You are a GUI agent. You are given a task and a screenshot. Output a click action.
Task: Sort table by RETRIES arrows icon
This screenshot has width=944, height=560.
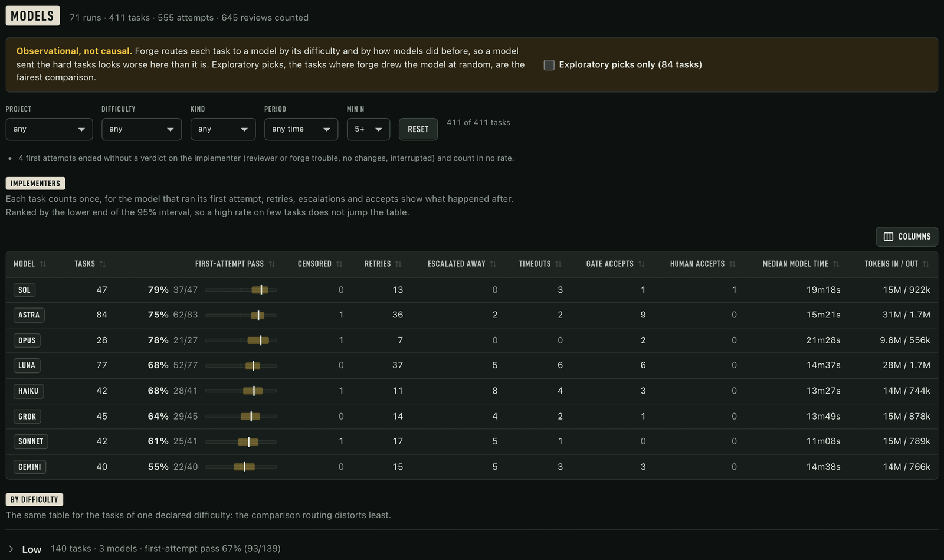[x=398, y=264]
